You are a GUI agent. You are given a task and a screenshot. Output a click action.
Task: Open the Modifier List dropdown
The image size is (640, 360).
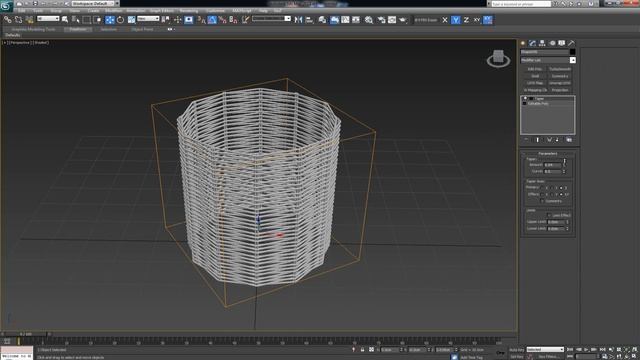(x=548, y=60)
